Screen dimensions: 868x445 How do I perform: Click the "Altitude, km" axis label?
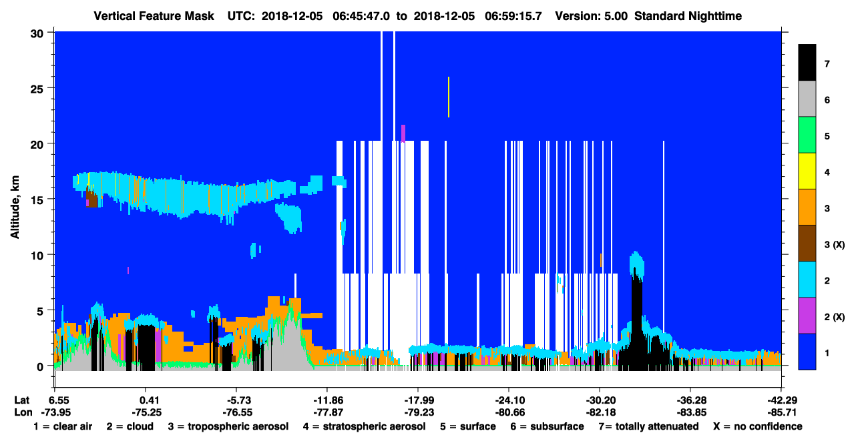(x=15, y=208)
